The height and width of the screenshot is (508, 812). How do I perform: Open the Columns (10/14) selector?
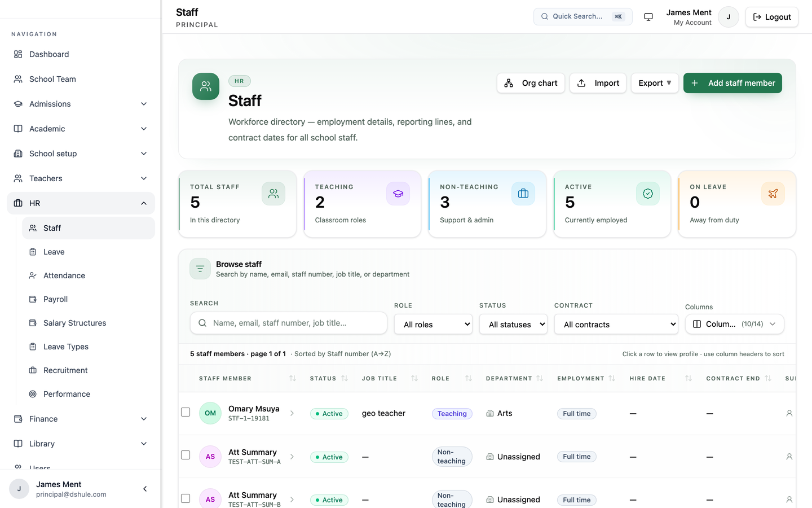pos(734,324)
